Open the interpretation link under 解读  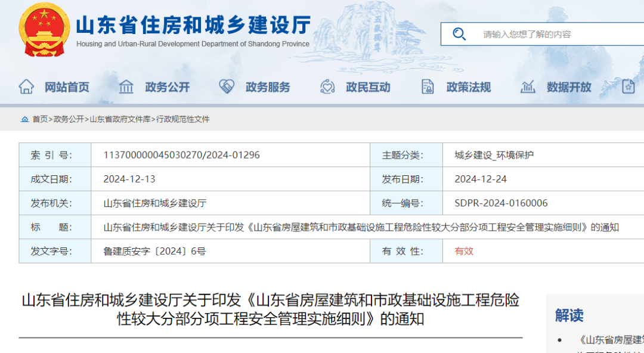[608, 340]
